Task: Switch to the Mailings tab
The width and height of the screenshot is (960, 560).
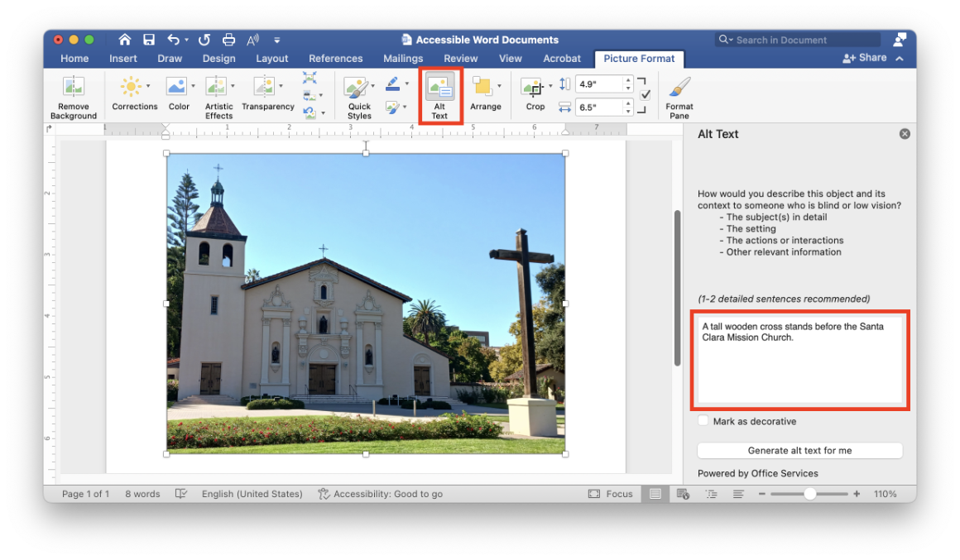Action: click(x=402, y=58)
